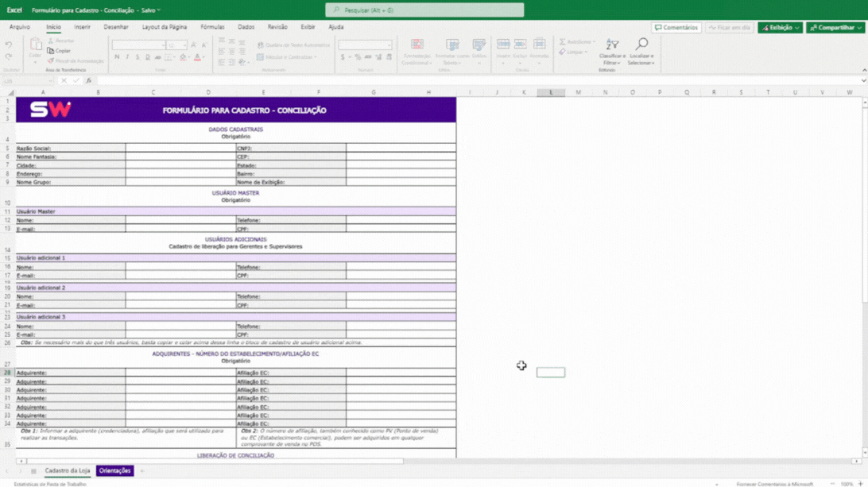
Task: Click zoom in plus on status bar
Action: [x=860, y=485]
